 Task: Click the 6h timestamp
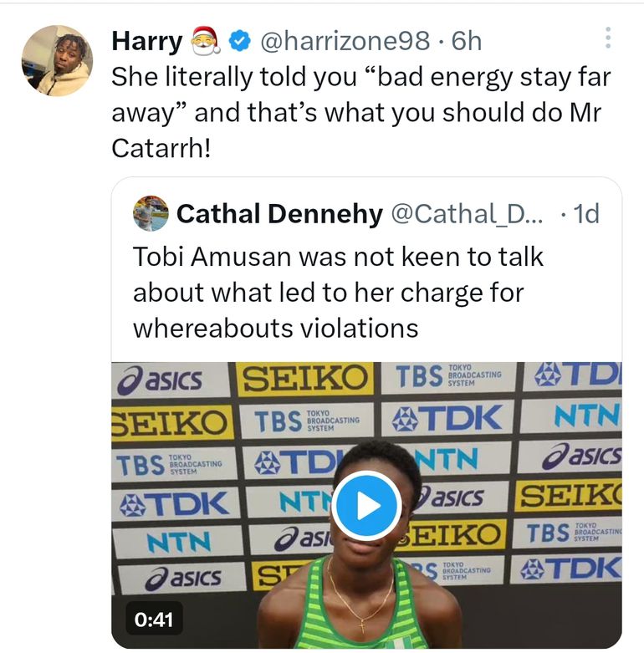click(466, 40)
